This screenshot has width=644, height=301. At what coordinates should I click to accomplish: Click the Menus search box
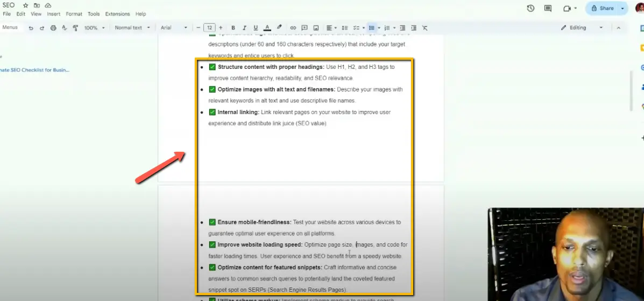pyautogui.click(x=10, y=27)
